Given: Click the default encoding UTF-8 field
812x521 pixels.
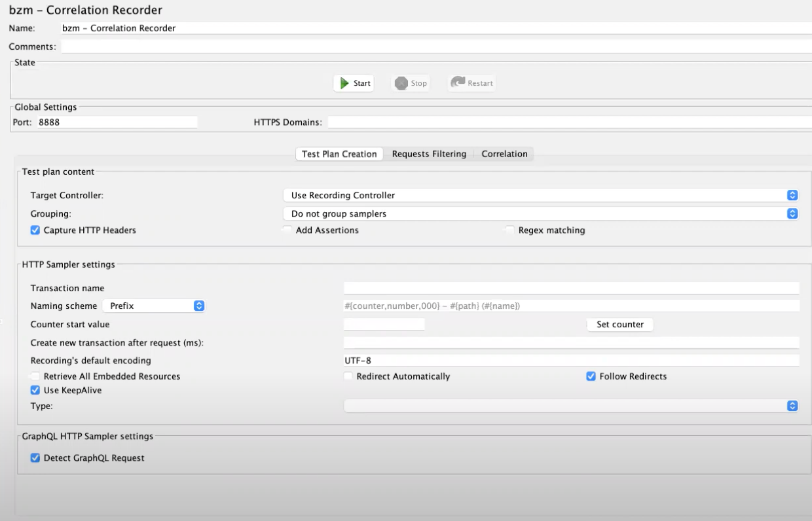Looking at the screenshot, I should click(572, 360).
